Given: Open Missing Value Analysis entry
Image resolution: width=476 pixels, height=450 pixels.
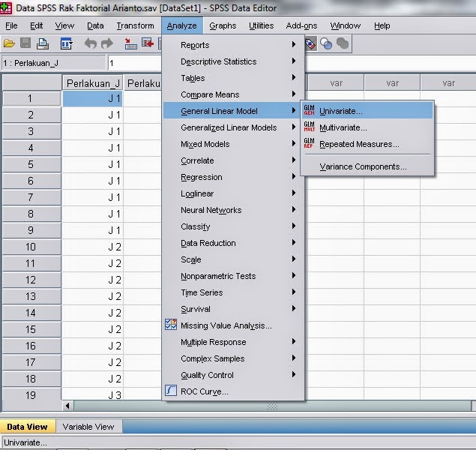Looking at the screenshot, I should pyautogui.click(x=233, y=325).
